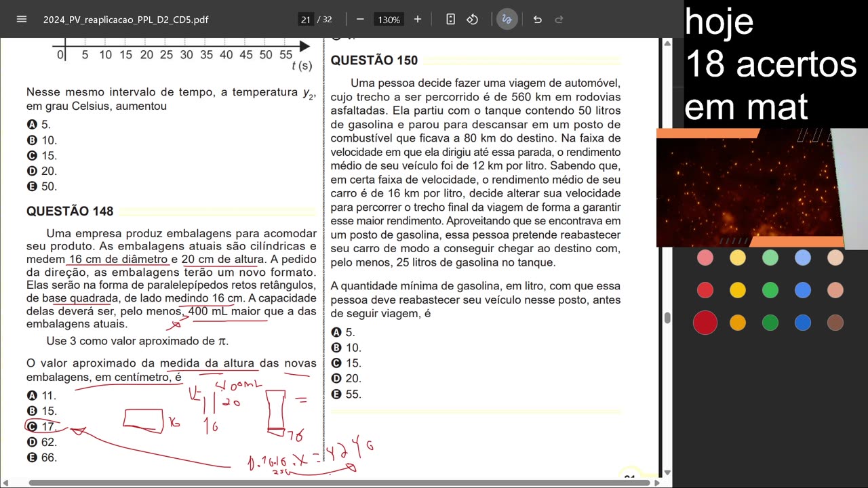The width and height of the screenshot is (868, 488).
Task: Pick the light blue pastel swatch
Action: (x=803, y=258)
